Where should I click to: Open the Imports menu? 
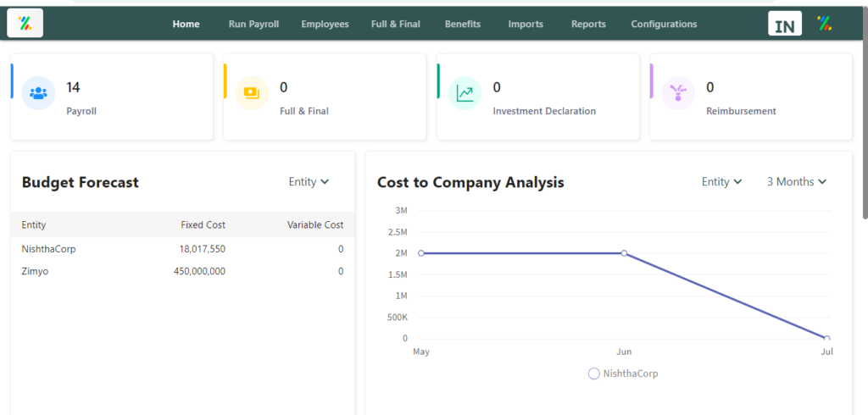(526, 24)
